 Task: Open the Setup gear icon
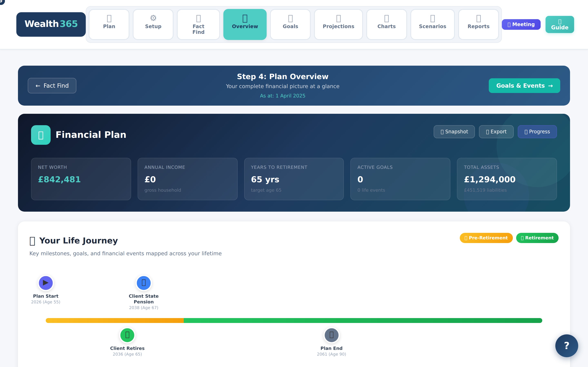pyautogui.click(x=153, y=18)
